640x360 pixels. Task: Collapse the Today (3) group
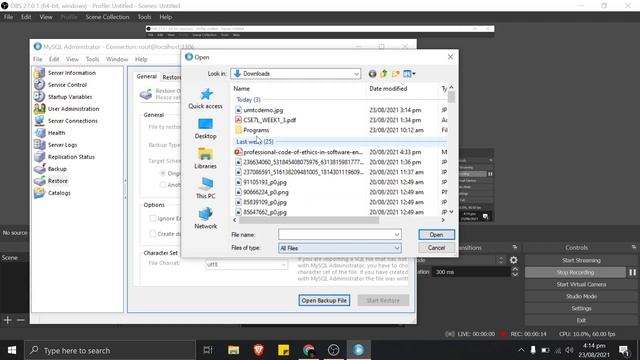[x=248, y=100]
